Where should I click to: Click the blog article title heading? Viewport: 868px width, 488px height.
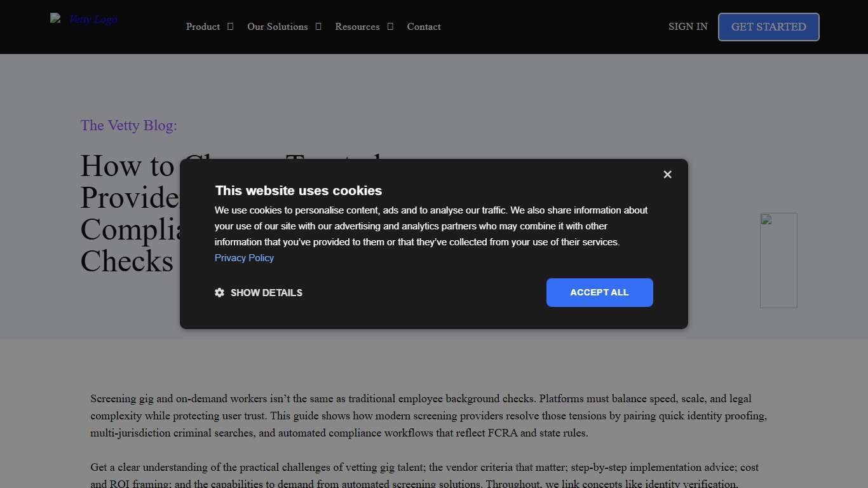pyautogui.click(x=127, y=213)
